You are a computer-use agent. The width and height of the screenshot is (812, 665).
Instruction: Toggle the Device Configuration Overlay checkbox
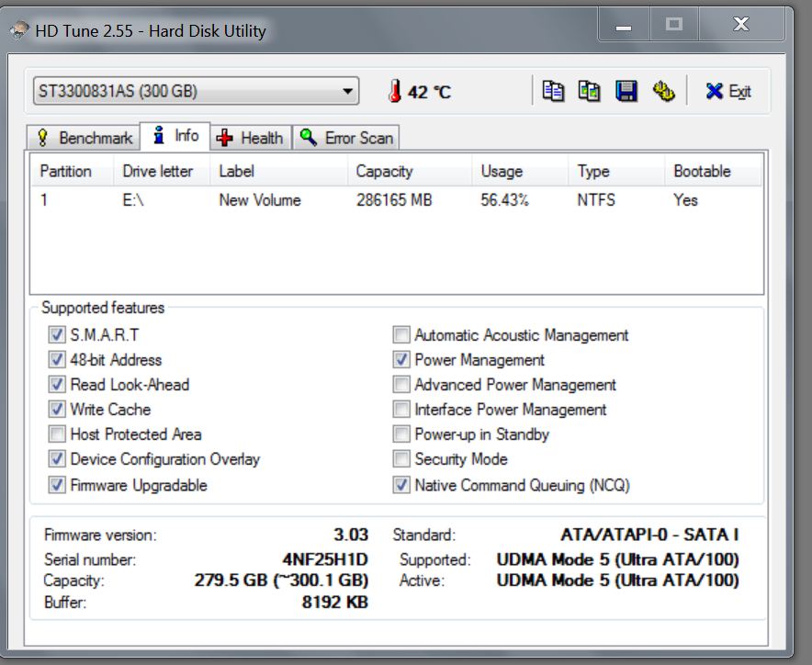57,459
